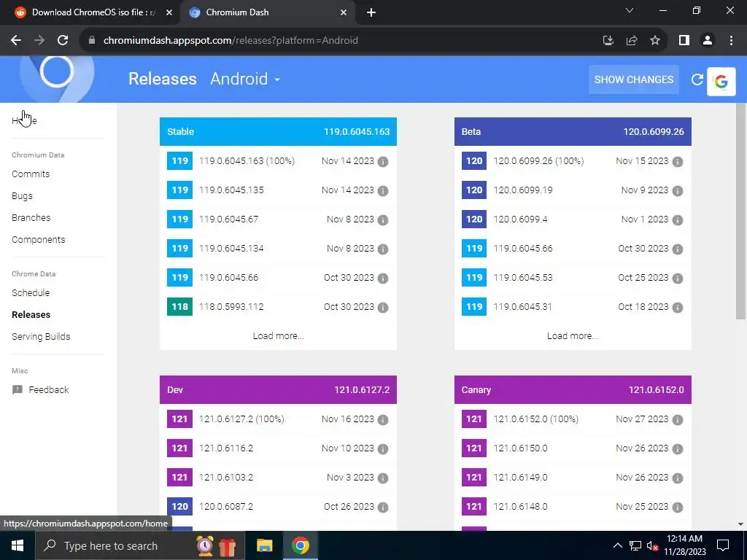Viewport: 747px width, 560px height.
Task: Go to Home in sidebar
Action: pos(24,121)
